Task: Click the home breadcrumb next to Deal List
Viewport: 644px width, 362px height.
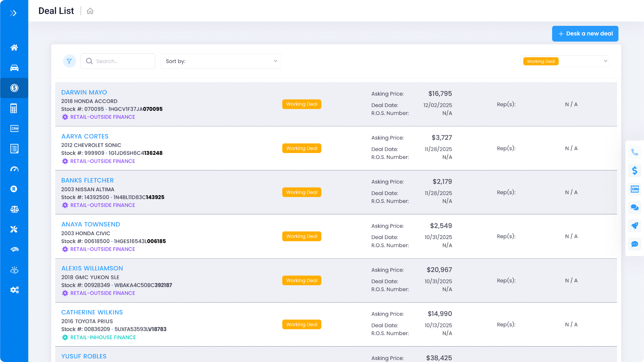Action: click(x=90, y=11)
